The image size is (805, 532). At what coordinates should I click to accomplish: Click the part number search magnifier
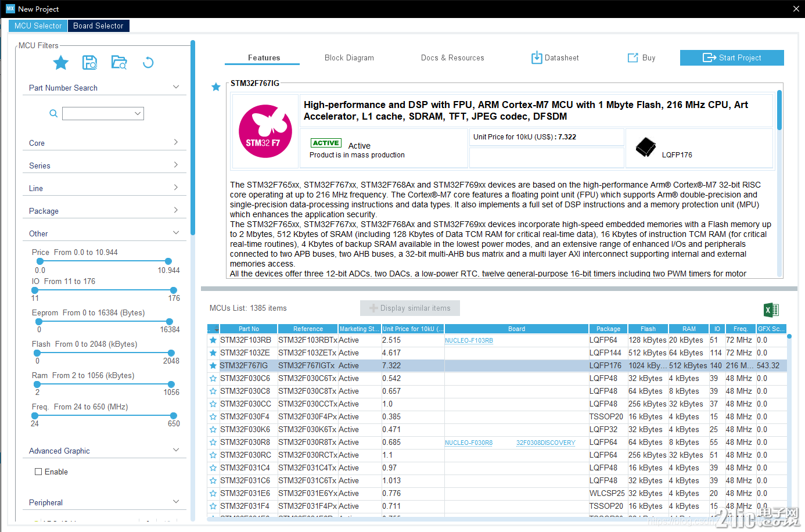coord(53,113)
